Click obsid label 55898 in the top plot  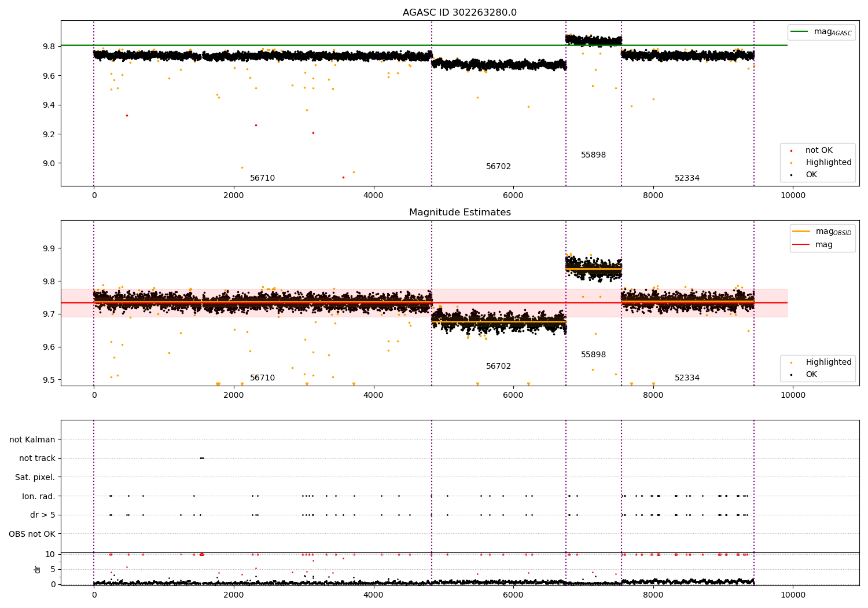point(593,155)
